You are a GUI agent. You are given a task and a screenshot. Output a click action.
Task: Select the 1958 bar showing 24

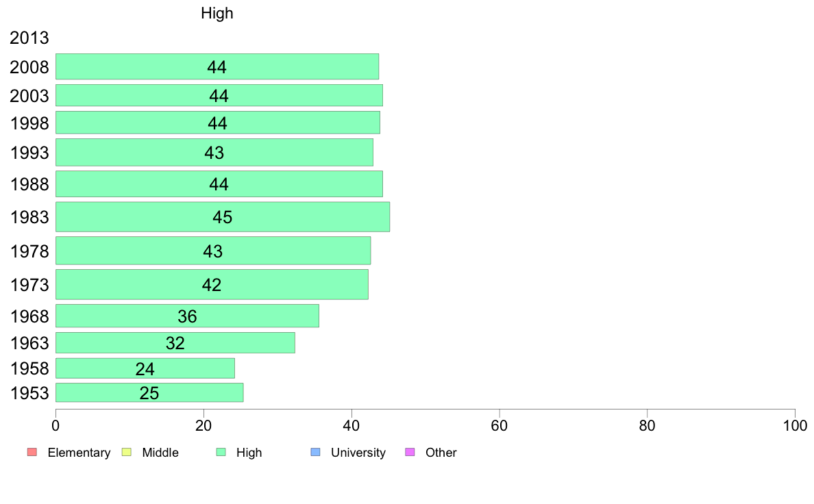point(145,368)
